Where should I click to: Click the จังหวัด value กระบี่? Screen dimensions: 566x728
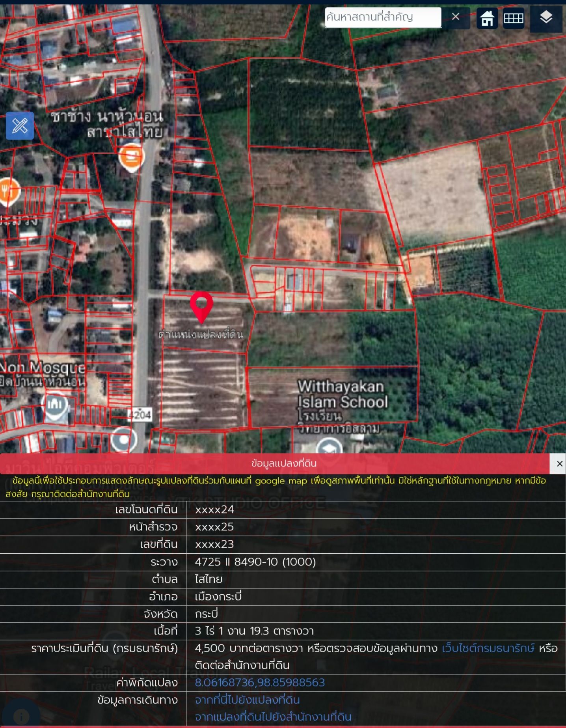pos(206,614)
